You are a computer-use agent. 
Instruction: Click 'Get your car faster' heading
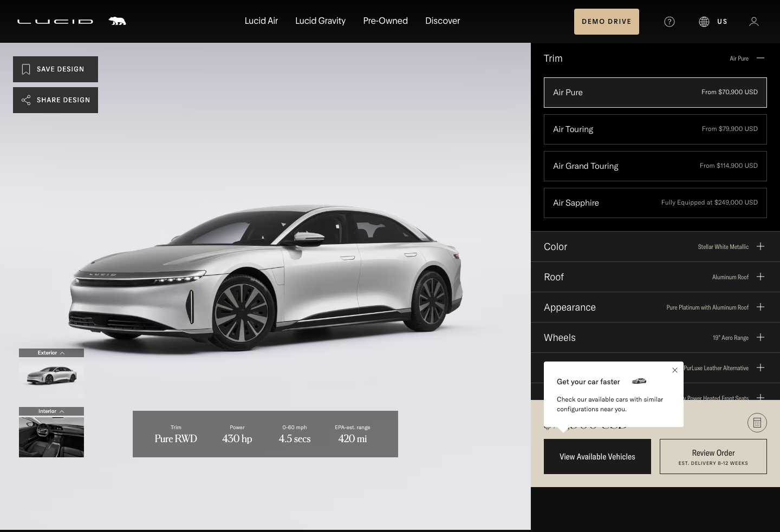tap(588, 382)
